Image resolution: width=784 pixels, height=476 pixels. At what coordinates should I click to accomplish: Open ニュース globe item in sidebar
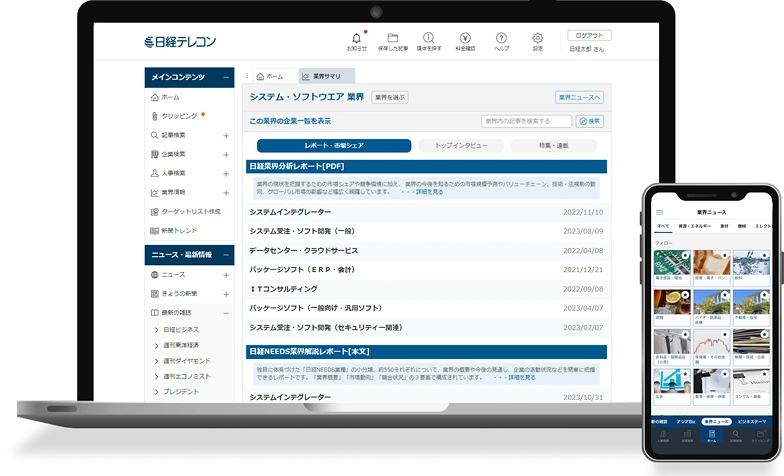[x=168, y=275]
